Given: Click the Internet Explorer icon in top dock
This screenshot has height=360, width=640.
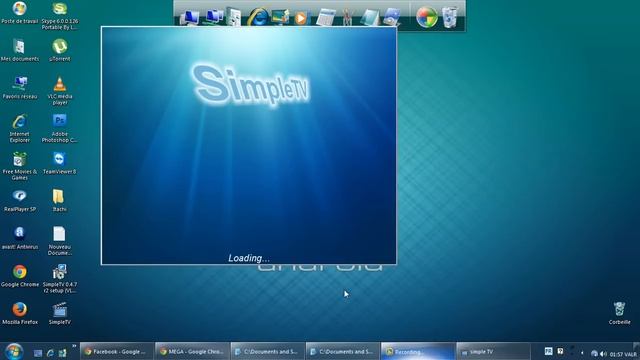Looking at the screenshot, I should click(258, 17).
